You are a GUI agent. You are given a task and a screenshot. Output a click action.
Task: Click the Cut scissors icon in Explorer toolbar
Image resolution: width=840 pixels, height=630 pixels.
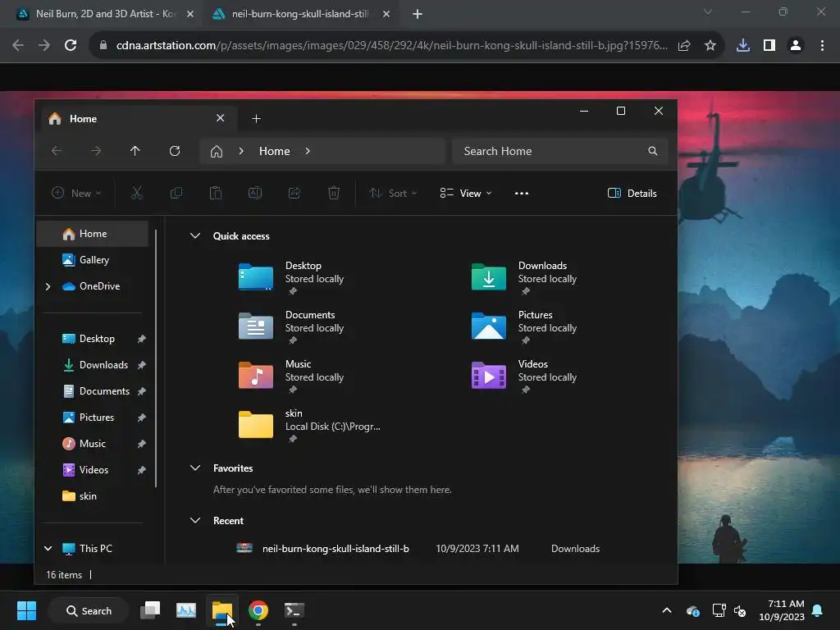137,193
